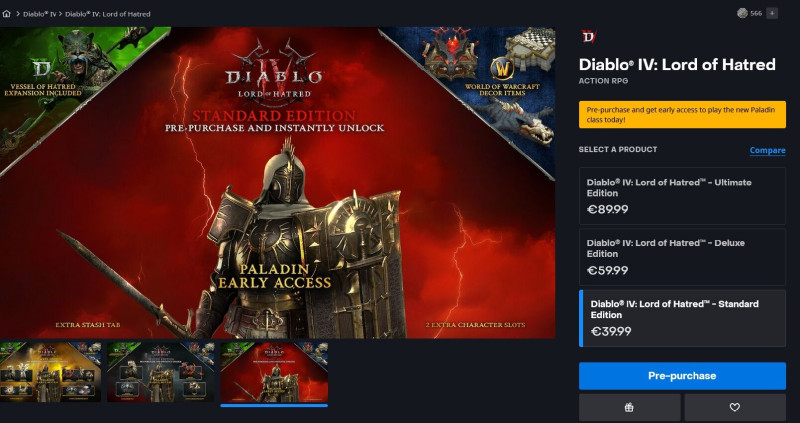Open the Compare editions link

(x=767, y=150)
